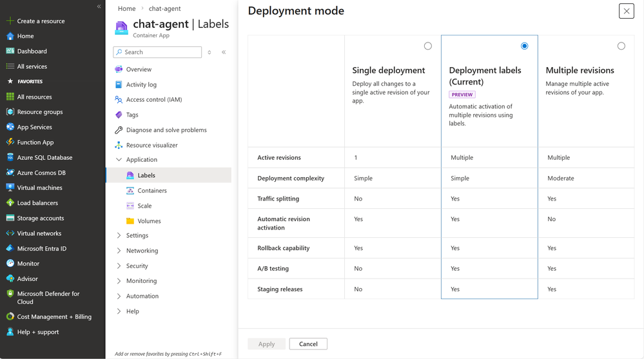Select the Containers icon under Application
This screenshot has height=359, width=644.
coord(130,191)
